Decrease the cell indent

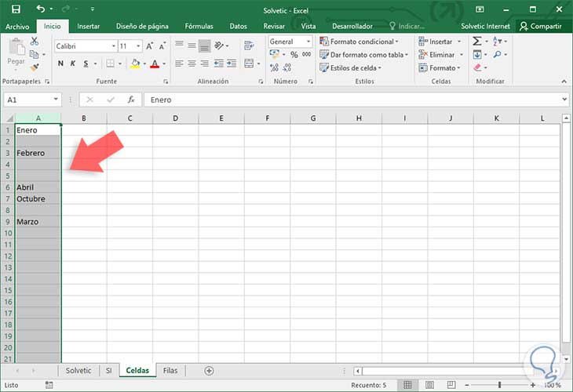218,64
